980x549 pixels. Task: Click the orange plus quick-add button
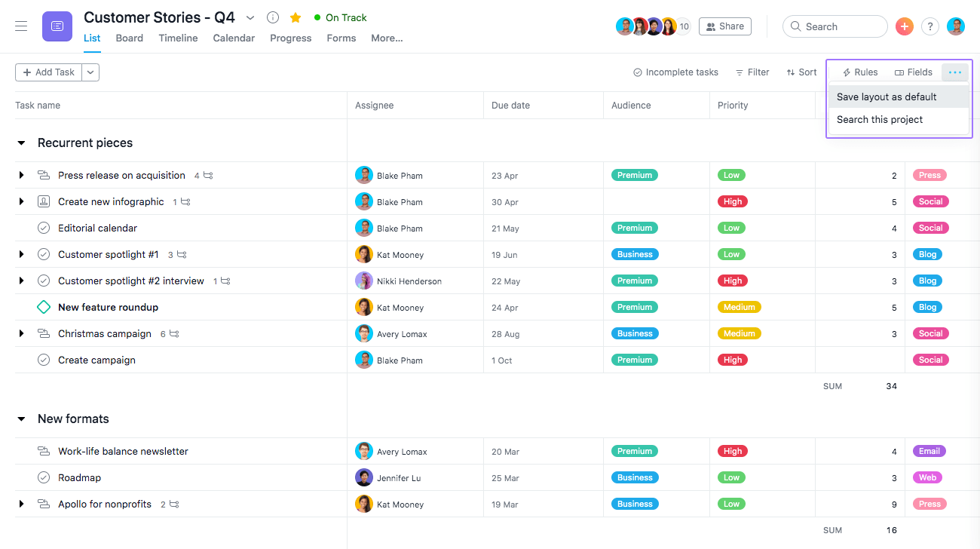[x=904, y=26]
